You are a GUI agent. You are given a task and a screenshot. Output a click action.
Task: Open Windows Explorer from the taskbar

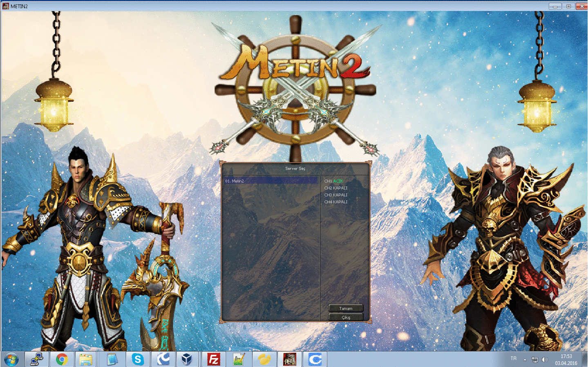pos(86,360)
